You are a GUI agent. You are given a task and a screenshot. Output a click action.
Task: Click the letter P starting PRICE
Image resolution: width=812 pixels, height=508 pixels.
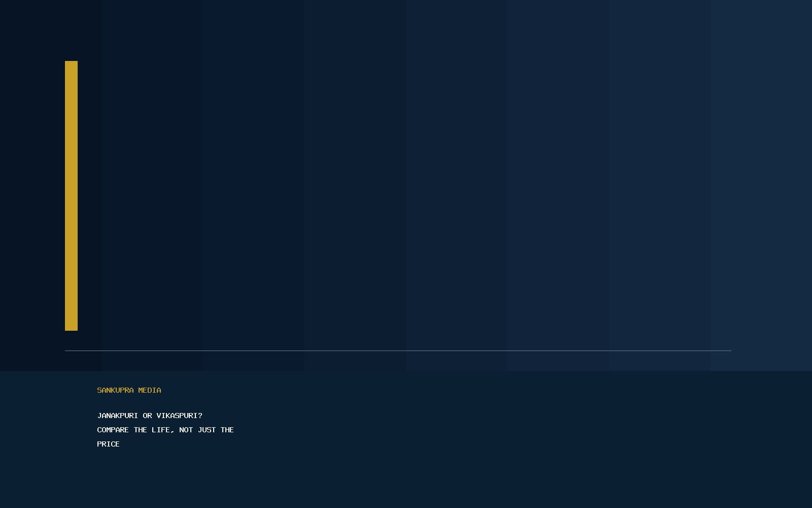[x=99, y=444]
